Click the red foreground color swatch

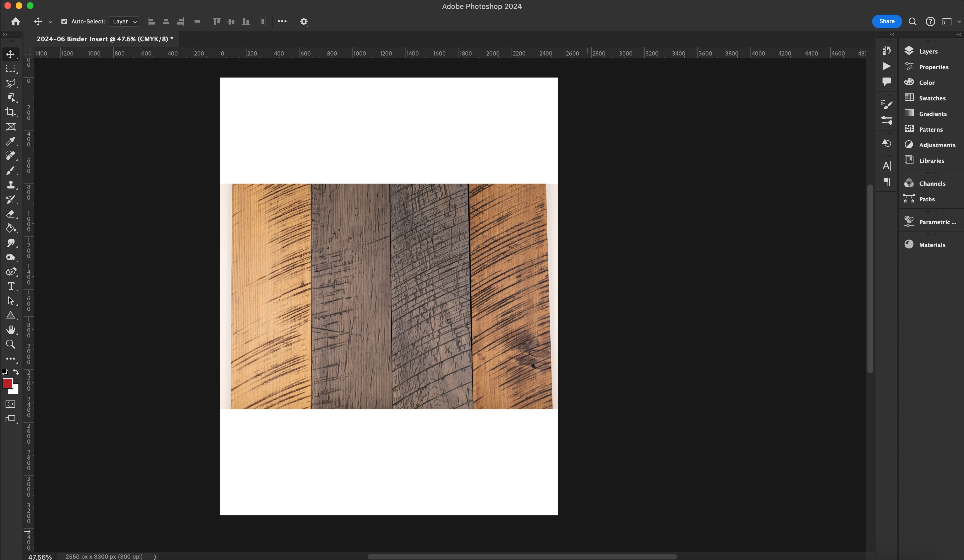click(7, 383)
